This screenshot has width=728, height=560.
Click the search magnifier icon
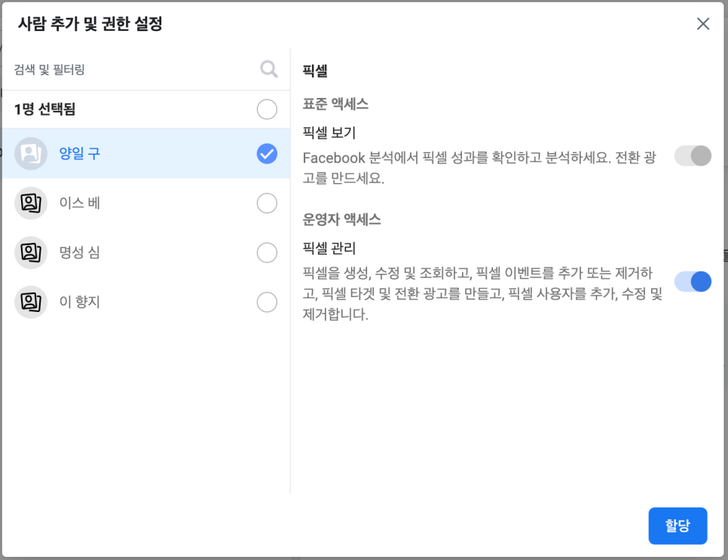(x=269, y=69)
